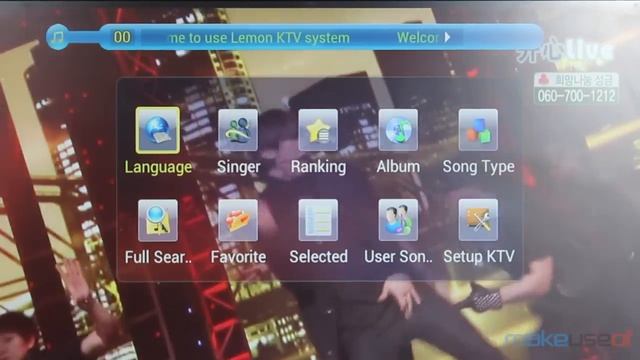
Task: Select the Selected label
Action: click(318, 257)
